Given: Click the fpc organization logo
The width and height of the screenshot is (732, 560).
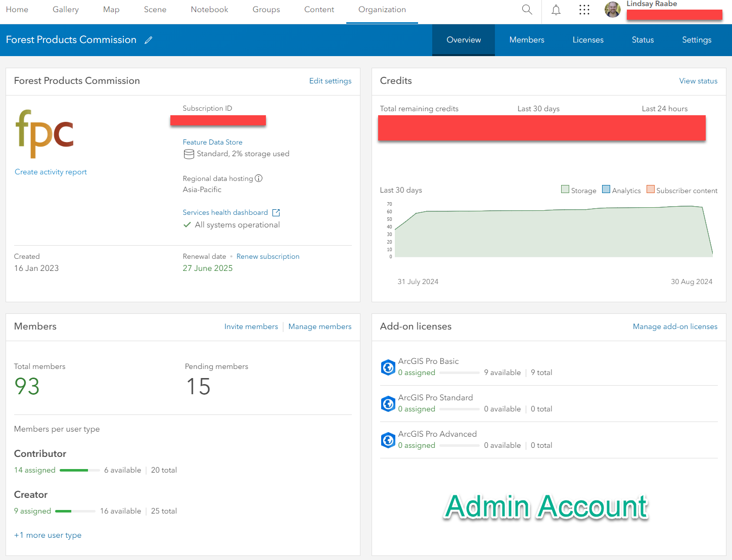Looking at the screenshot, I should (x=45, y=134).
